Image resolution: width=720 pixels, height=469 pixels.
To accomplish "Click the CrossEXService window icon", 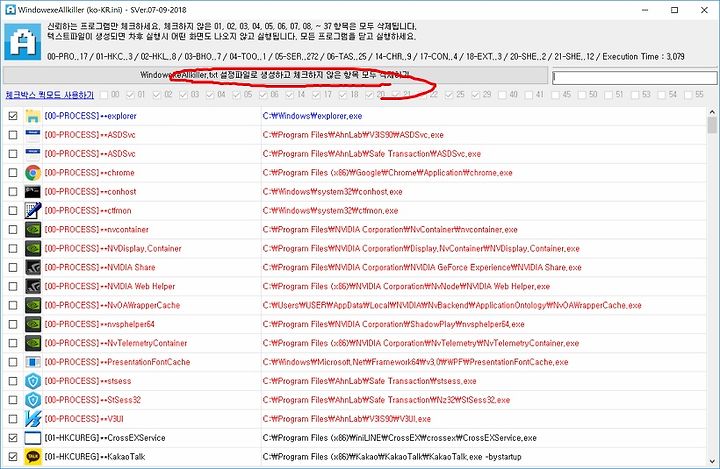I will [x=33, y=438].
